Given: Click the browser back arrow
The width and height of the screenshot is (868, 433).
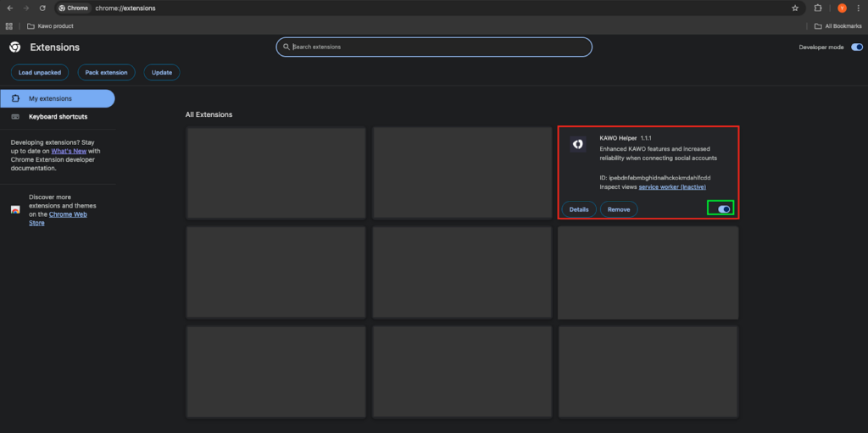Looking at the screenshot, I should (x=9, y=8).
